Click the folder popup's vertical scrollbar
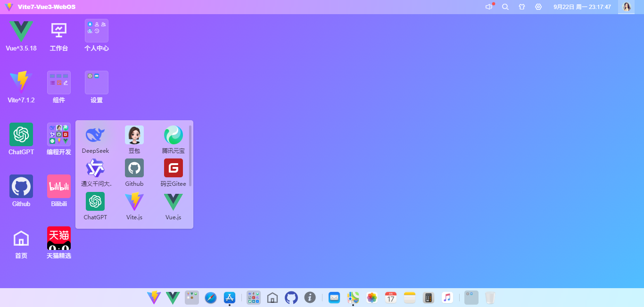 (x=190, y=156)
